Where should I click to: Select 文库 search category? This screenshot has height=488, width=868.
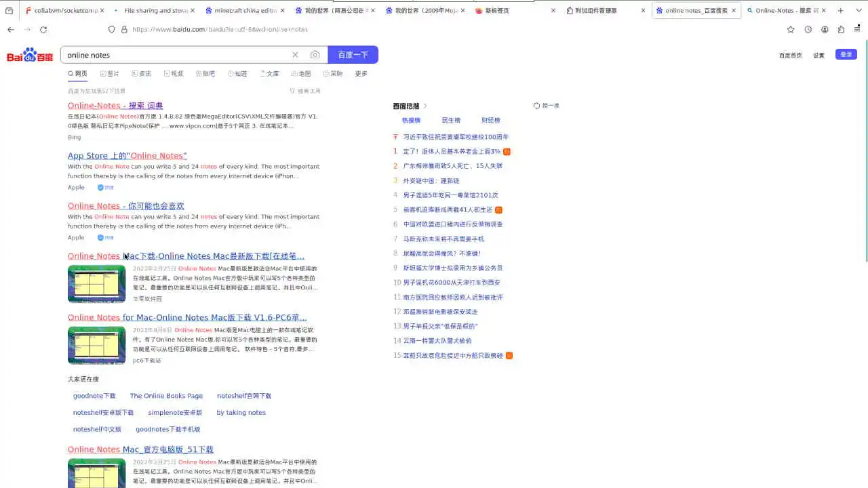pyautogui.click(x=269, y=73)
